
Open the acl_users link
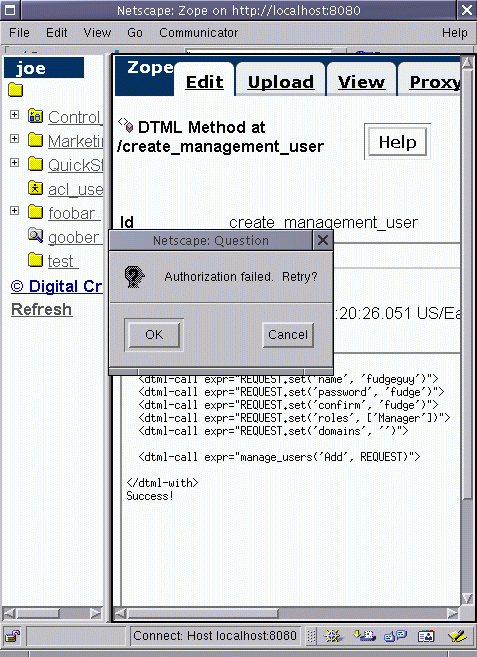(x=75, y=189)
